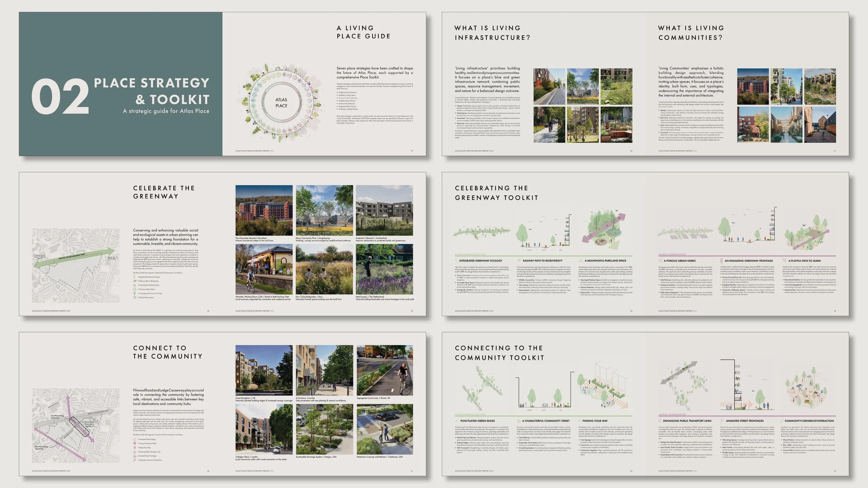Viewport: 868px width, 488px height.
Task: Click the A Porous Urban Fabric circle icon
Action: (660, 261)
